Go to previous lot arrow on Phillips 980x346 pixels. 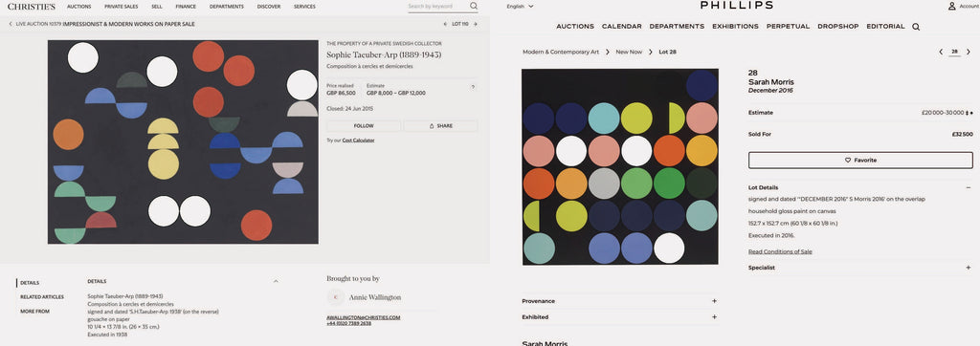click(x=941, y=52)
